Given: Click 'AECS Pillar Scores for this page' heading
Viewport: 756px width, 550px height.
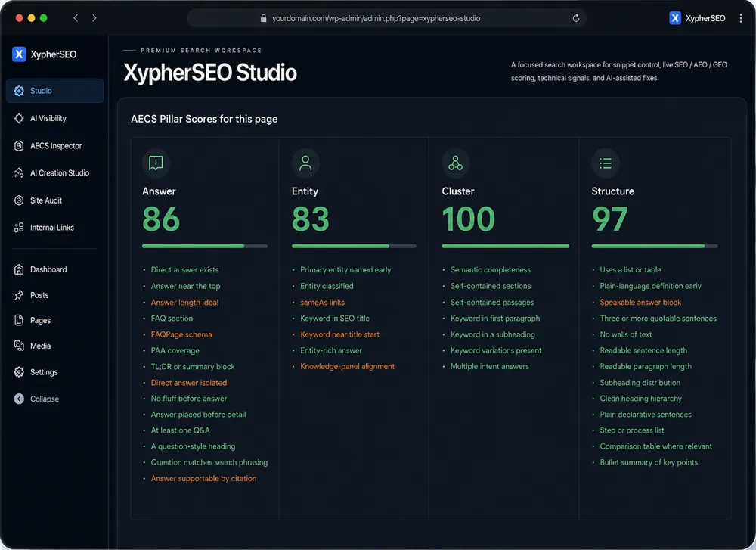Looking at the screenshot, I should [x=204, y=119].
